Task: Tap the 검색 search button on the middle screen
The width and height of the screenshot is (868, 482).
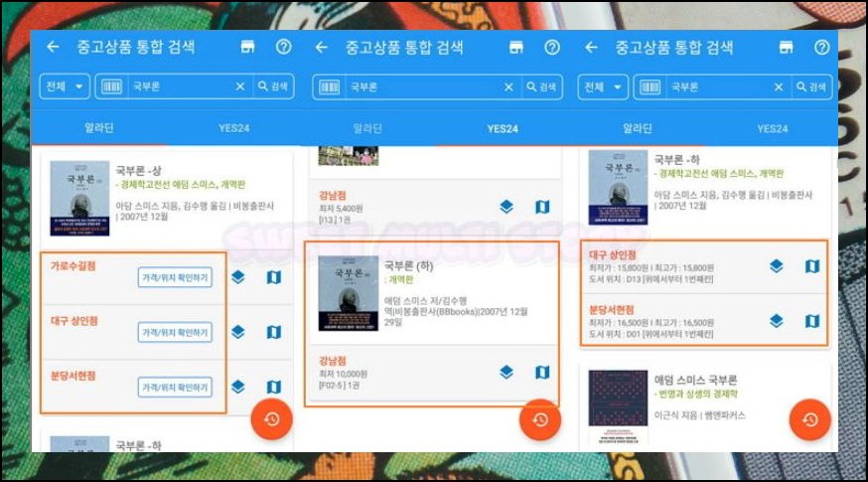Action: [x=541, y=87]
